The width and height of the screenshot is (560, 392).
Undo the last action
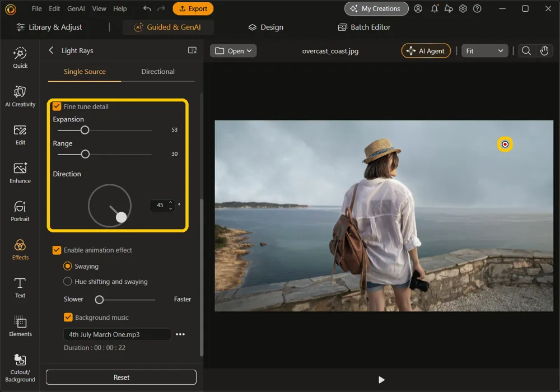click(x=147, y=8)
